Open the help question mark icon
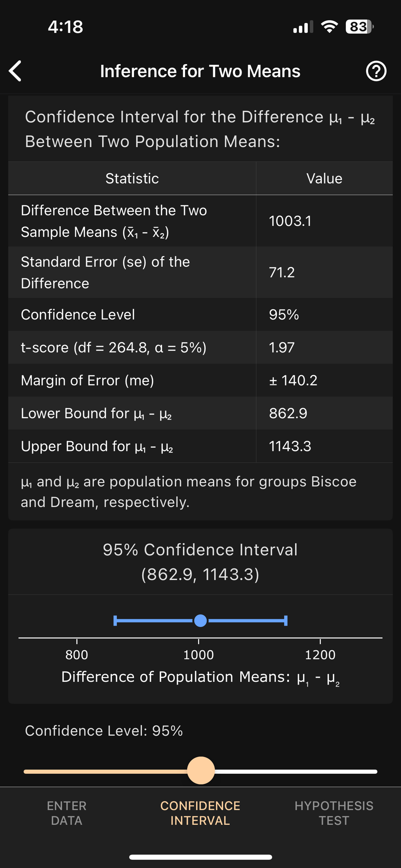 coord(376,71)
